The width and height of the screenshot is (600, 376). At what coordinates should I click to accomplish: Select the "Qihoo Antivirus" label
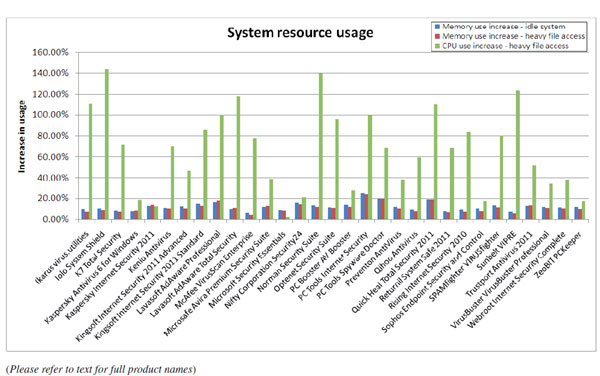coord(396,252)
